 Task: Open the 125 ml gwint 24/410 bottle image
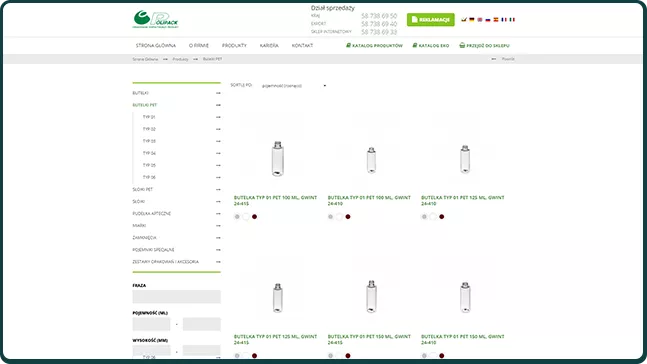click(465, 159)
